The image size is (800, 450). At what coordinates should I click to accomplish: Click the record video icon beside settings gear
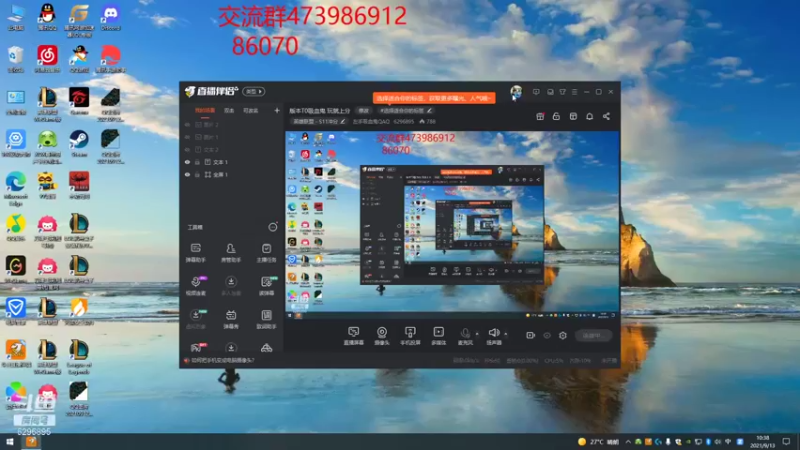click(531, 335)
